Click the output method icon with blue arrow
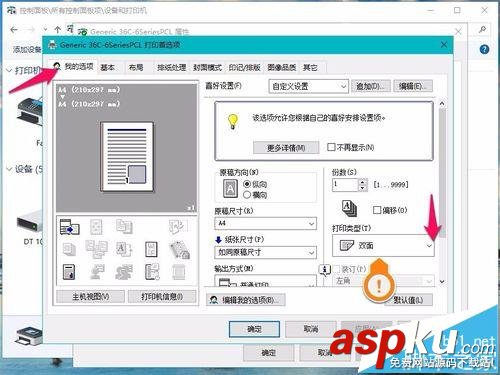 click(70, 227)
